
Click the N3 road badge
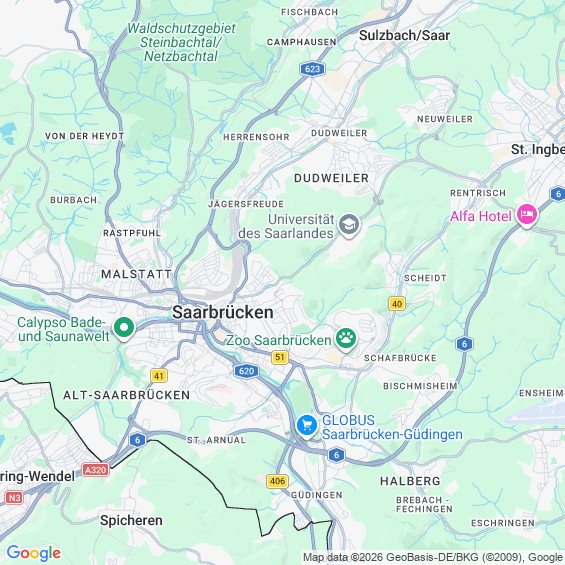14,498
